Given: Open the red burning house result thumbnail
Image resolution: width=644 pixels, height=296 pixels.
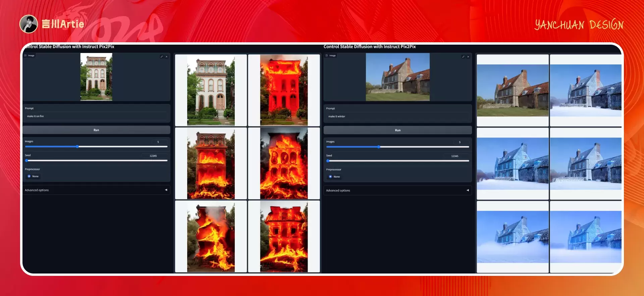Looking at the screenshot, I should (x=284, y=90).
